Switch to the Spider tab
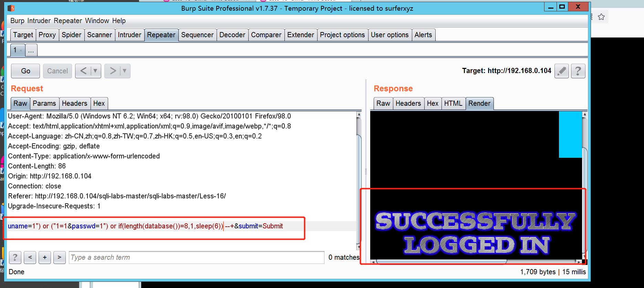The image size is (644, 288). click(x=72, y=35)
